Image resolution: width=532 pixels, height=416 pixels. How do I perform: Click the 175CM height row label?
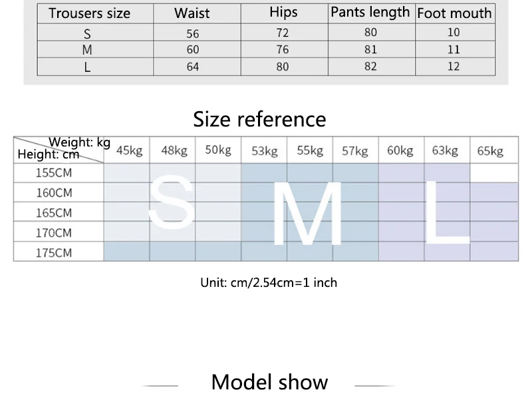click(x=54, y=253)
